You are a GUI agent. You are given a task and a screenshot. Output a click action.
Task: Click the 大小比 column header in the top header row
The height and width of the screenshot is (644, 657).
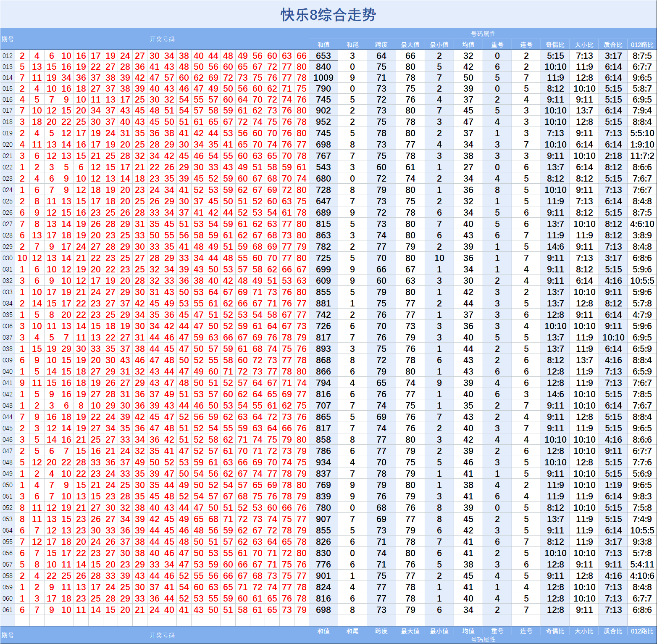point(584,45)
